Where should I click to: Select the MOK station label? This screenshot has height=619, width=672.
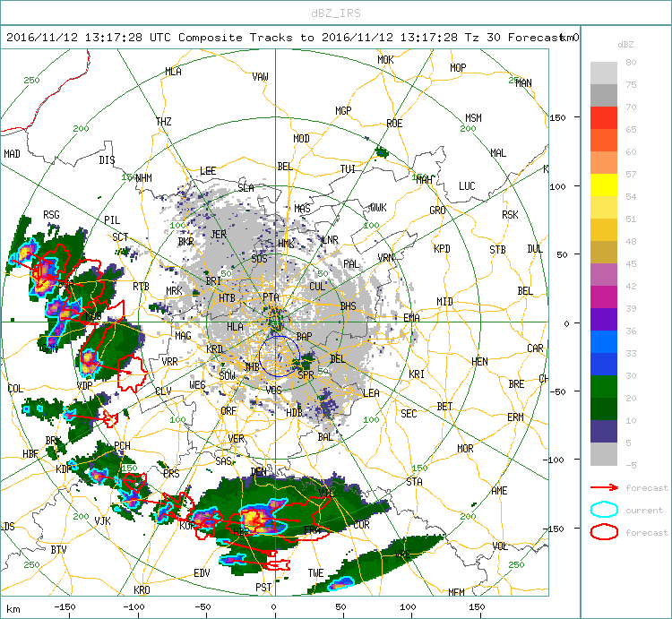point(385,60)
